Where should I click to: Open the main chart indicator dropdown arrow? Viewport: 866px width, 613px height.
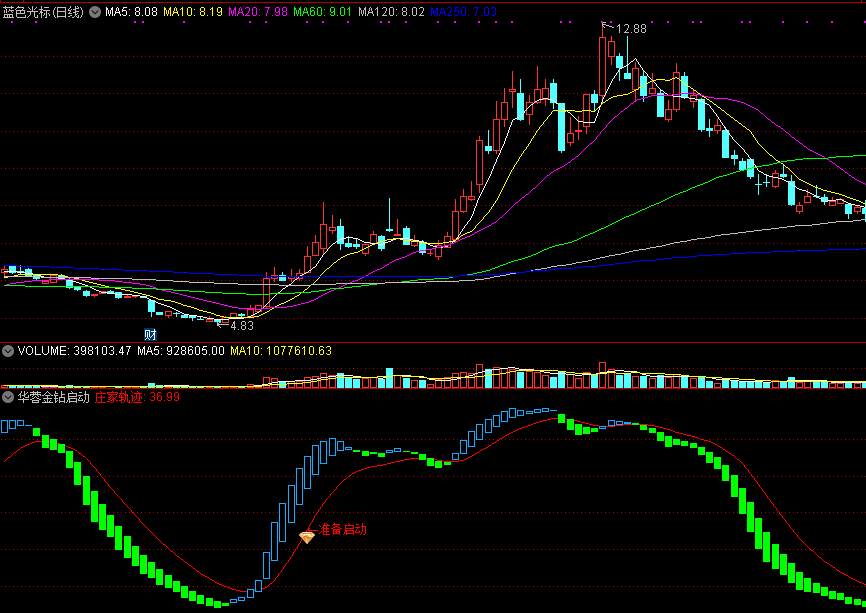[95, 12]
